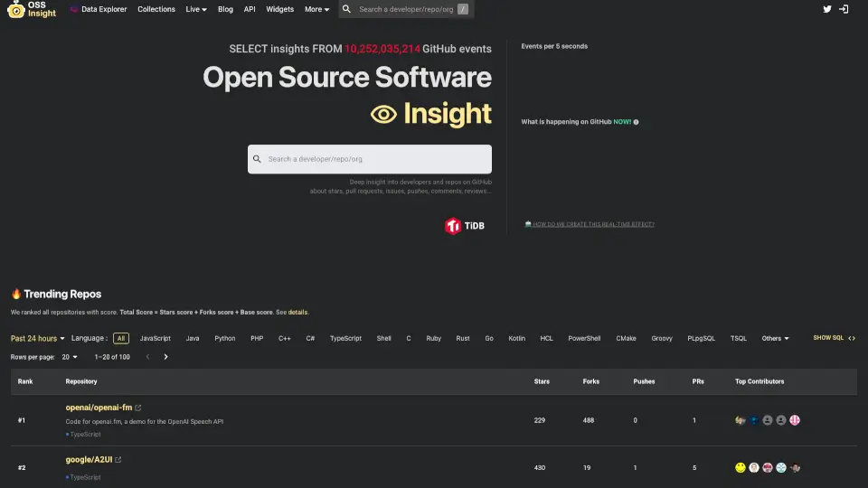Open the score details link

(297, 312)
